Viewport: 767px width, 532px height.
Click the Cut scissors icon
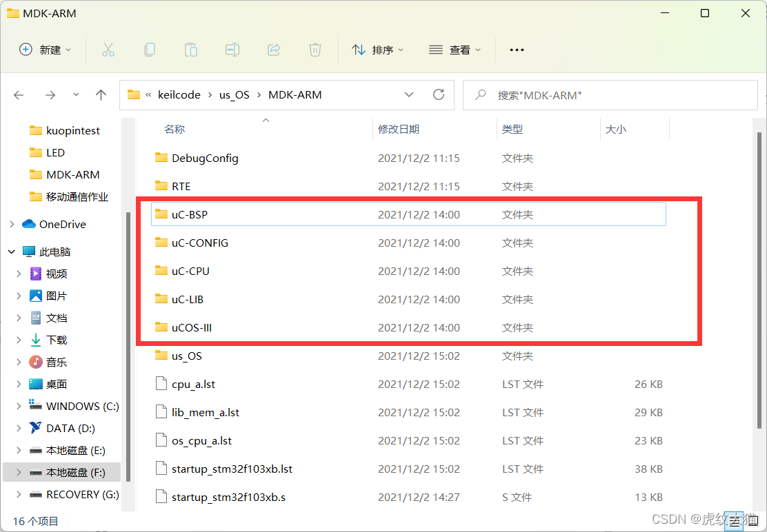pyautogui.click(x=108, y=50)
